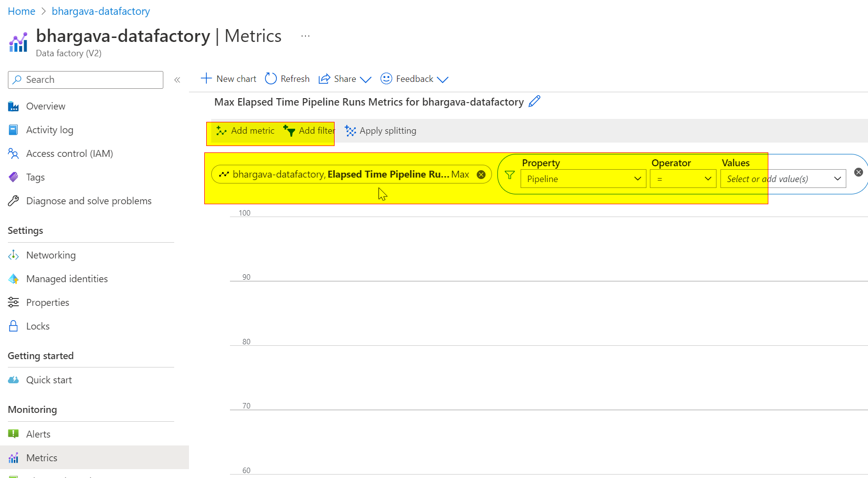The width and height of the screenshot is (868, 478).
Task: Click the Monitoring section heading
Action: [32, 409]
